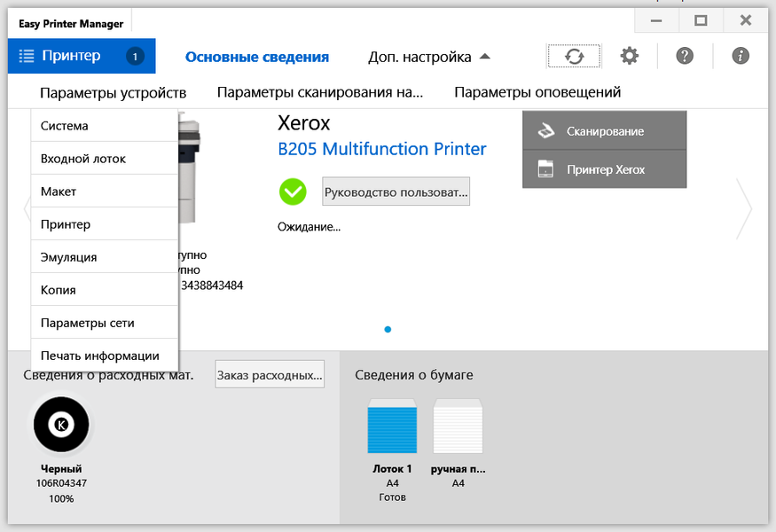Open Параметры устройств menu
This screenshot has height=532, width=776.
point(114,92)
